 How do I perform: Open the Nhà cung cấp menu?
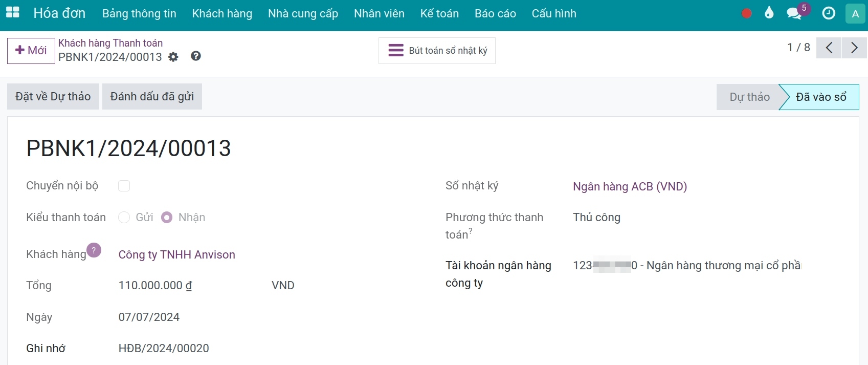pyautogui.click(x=303, y=14)
